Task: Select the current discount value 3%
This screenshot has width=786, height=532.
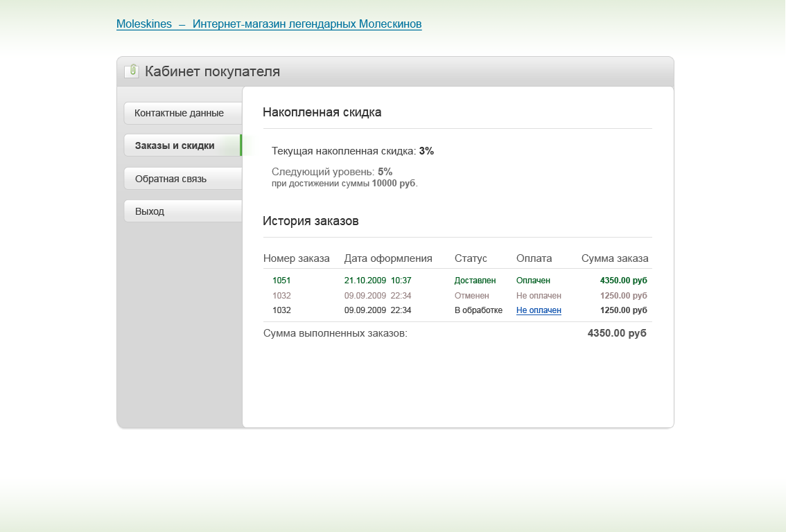Action: coord(426,151)
